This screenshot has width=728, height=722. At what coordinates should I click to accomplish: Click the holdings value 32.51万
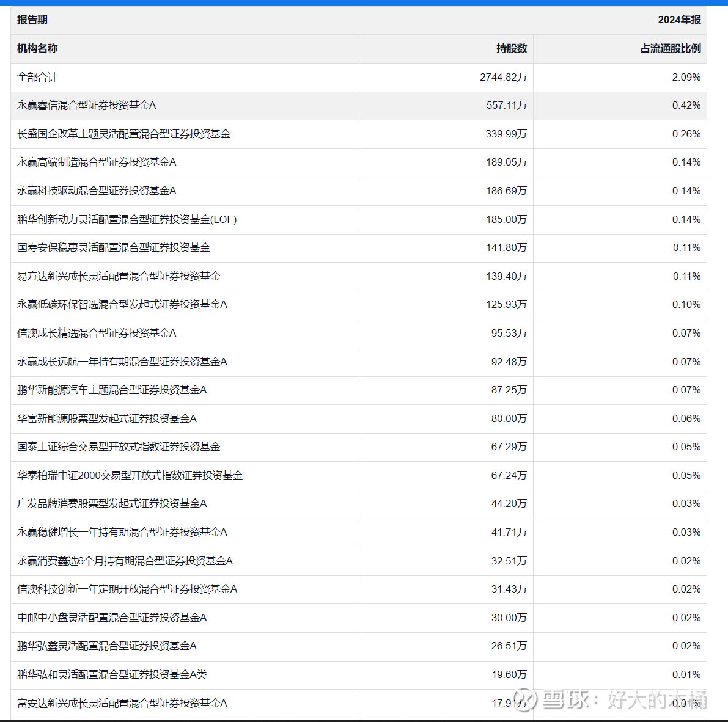coord(509,561)
